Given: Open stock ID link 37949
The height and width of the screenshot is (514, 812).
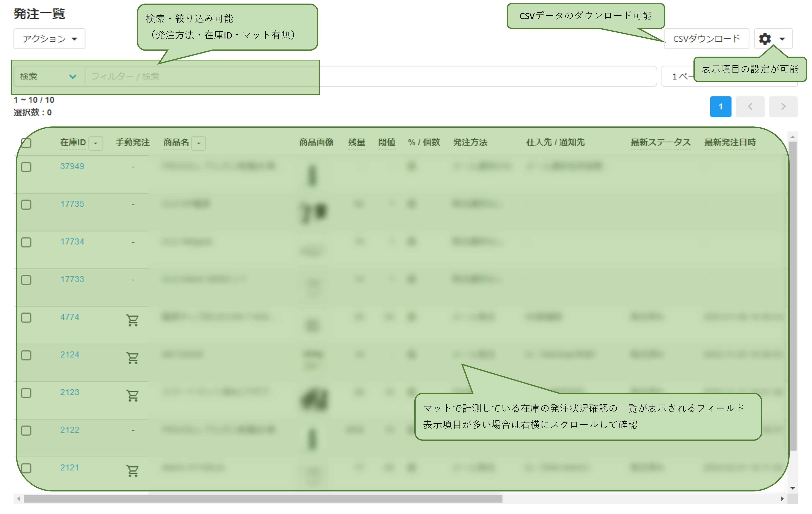Looking at the screenshot, I should point(72,166).
